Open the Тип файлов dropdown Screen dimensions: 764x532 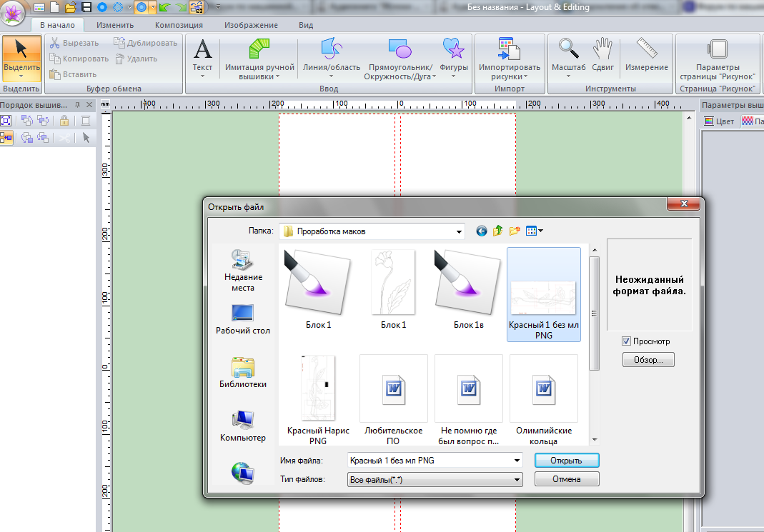pyautogui.click(x=517, y=480)
